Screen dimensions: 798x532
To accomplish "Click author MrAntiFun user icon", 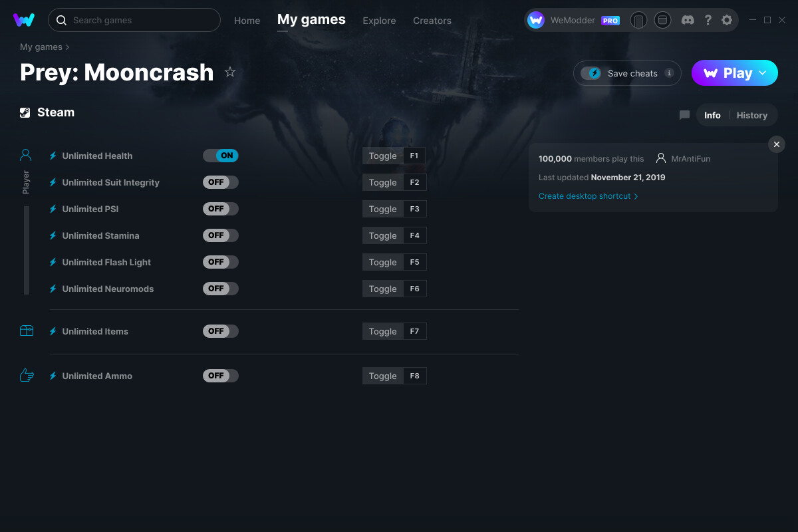I will 661,158.
